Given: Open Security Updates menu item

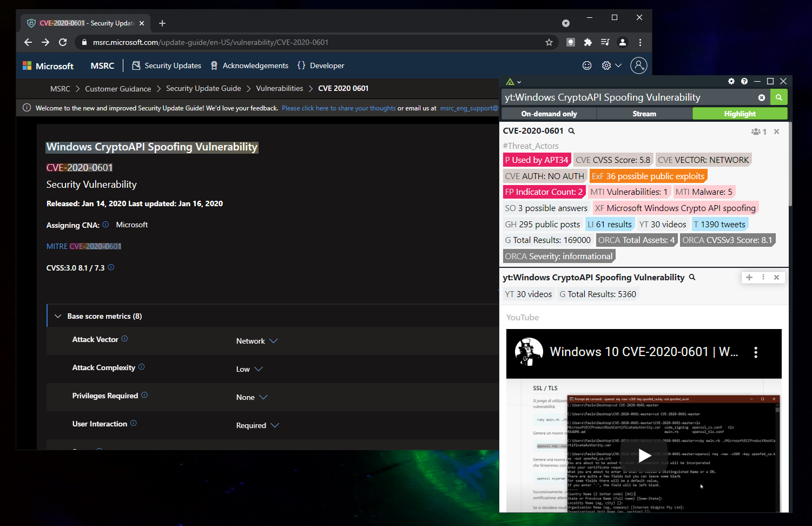Looking at the screenshot, I should pyautogui.click(x=167, y=65).
